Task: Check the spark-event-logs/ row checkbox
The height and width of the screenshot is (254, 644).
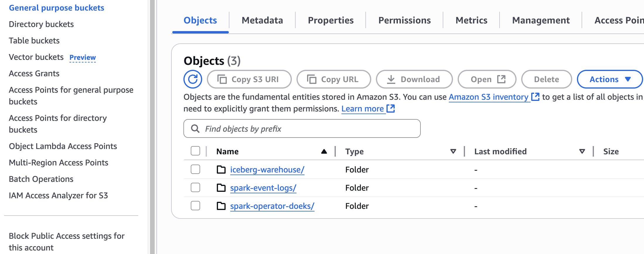Action: 195,187
